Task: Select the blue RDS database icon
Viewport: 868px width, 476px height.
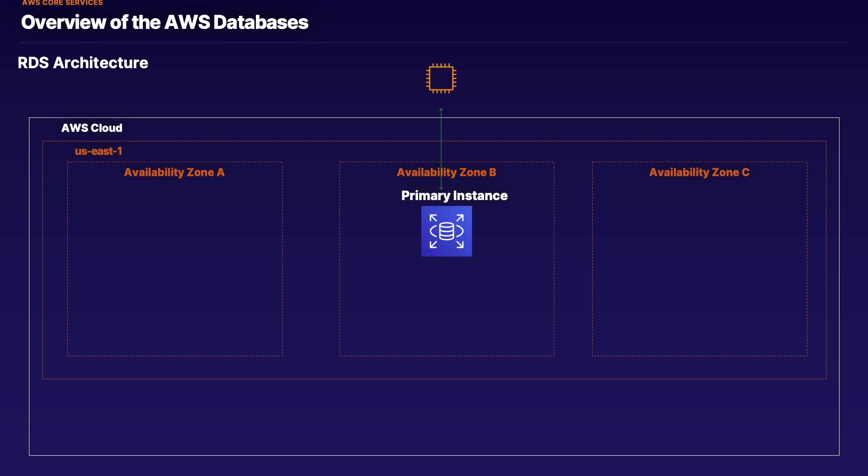Action: [x=446, y=231]
